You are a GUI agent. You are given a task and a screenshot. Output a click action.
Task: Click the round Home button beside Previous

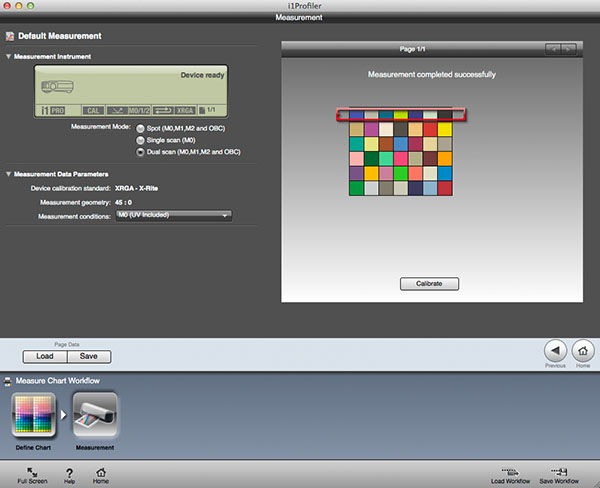point(583,351)
